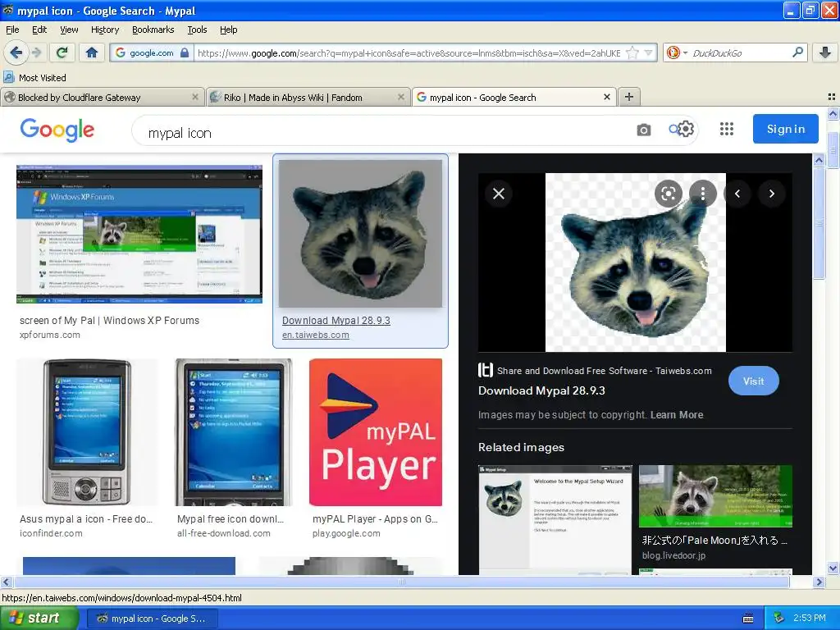This screenshot has width=840, height=630.
Task: Show the next image in preview
Action: (771, 194)
